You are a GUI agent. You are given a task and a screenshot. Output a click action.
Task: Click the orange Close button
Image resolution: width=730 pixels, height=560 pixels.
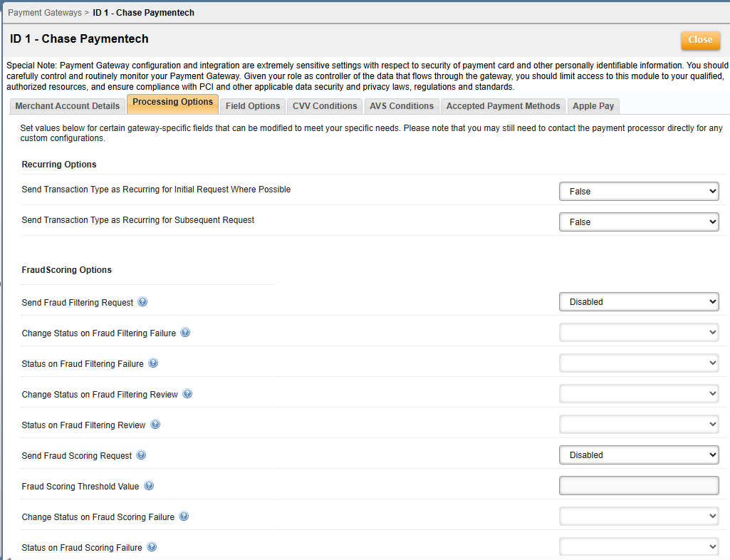[700, 40]
